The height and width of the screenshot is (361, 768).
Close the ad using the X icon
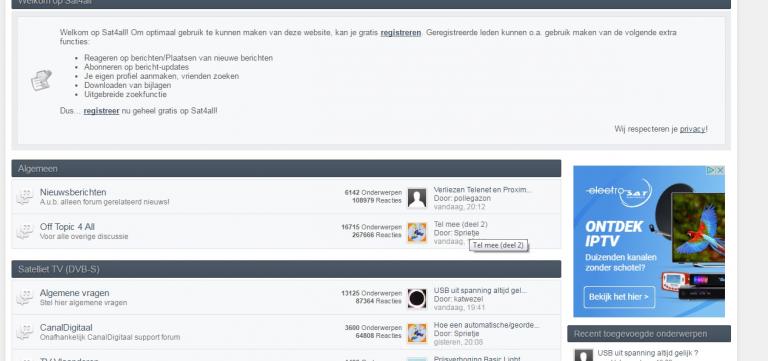[720, 170]
